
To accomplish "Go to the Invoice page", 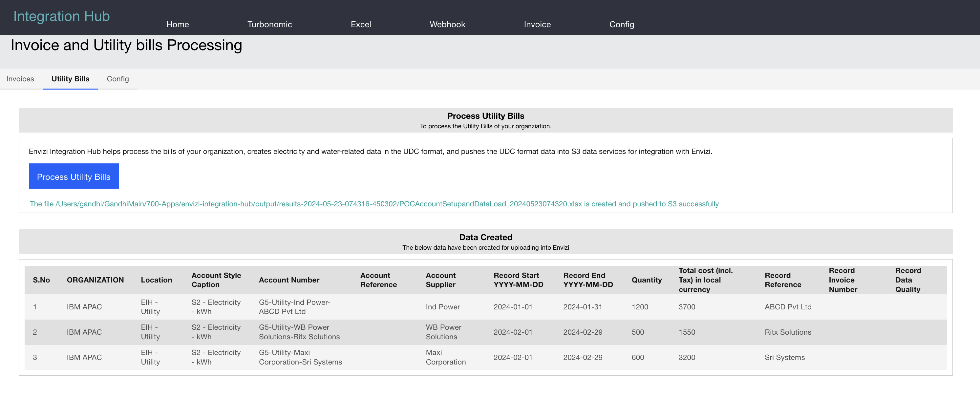I will click(x=537, y=24).
